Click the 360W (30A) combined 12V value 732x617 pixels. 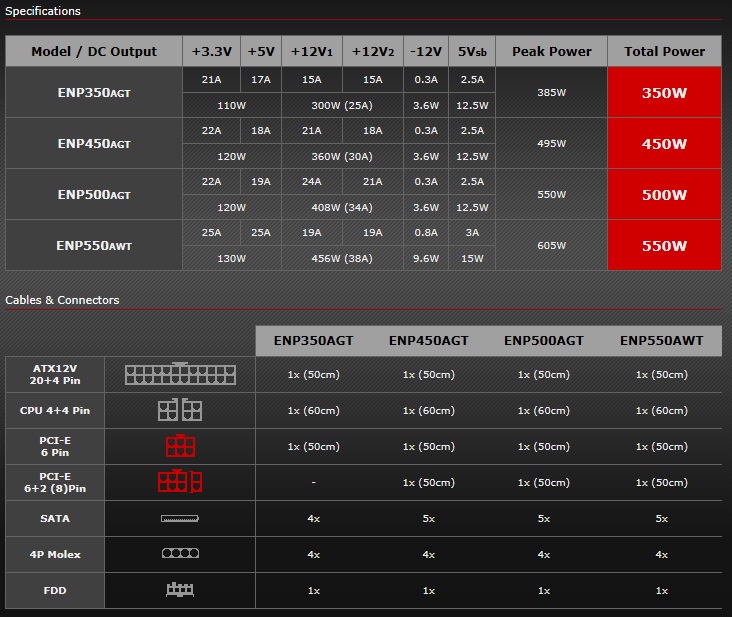342,156
